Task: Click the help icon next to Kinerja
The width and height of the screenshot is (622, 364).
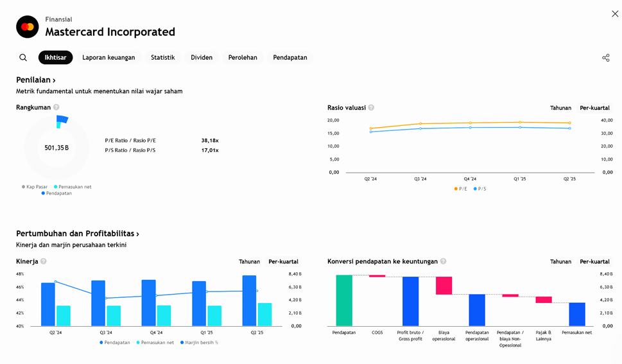Action: tap(44, 262)
